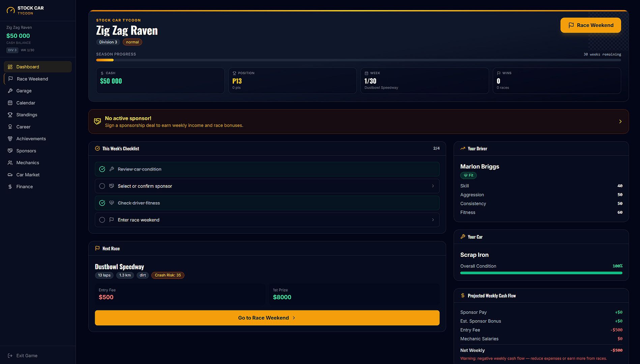The width and height of the screenshot is (640, 364).
Task: Open chevron on Enter race weekend row
Action: tap(433, 220)
